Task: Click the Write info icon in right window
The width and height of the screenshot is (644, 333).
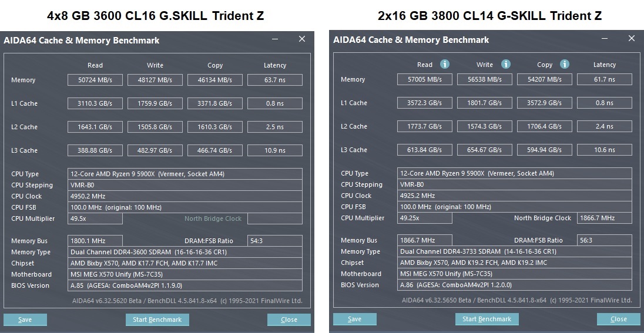Action: [505, 64]
